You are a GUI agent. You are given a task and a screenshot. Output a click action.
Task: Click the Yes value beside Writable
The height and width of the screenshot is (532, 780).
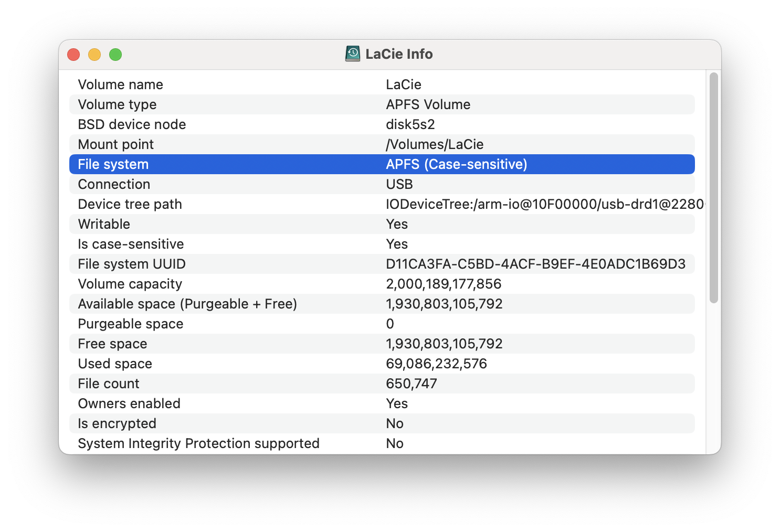(397, 224)
